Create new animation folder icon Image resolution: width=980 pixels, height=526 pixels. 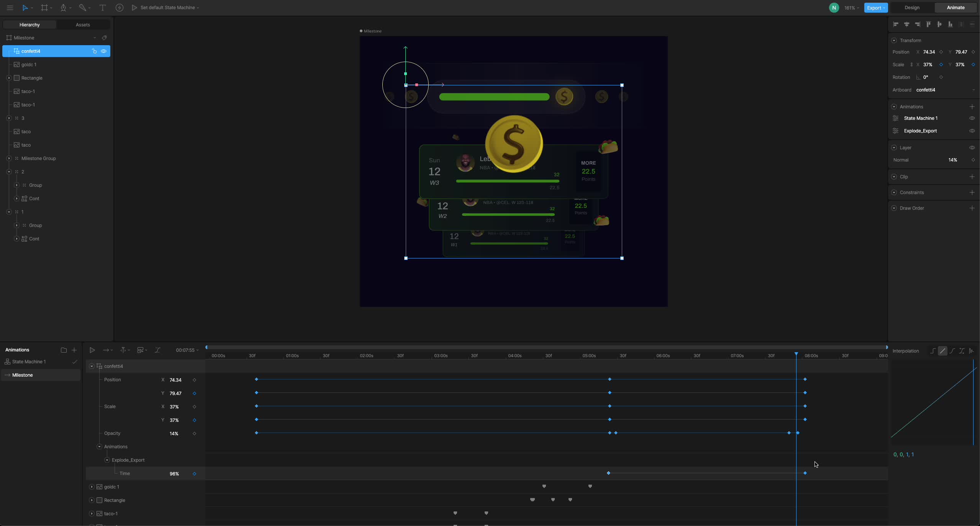pyautogui.click(x=64, y=350)
